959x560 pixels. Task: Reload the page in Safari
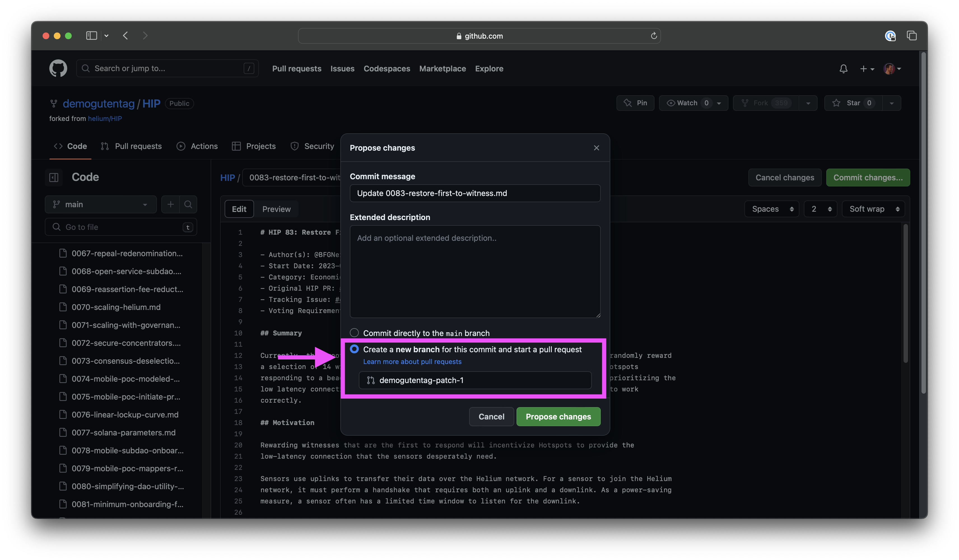pyautogui.click(x=653, y=36)
